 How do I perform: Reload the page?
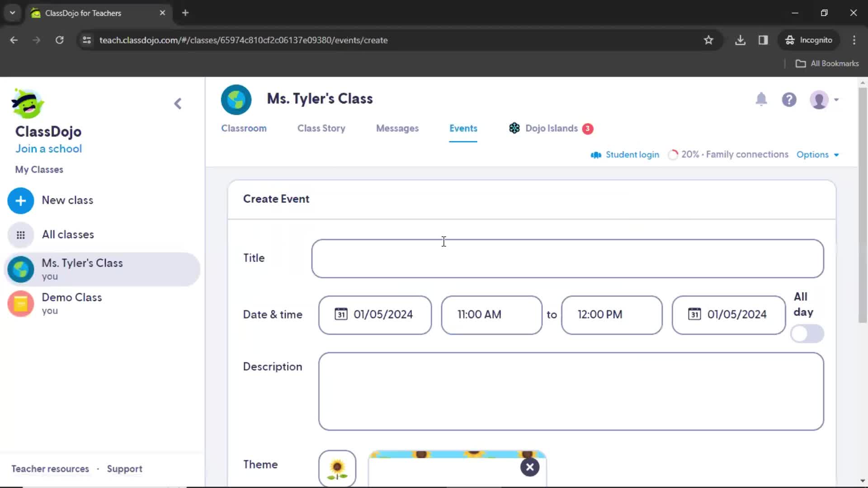click(x=59, y=40)
